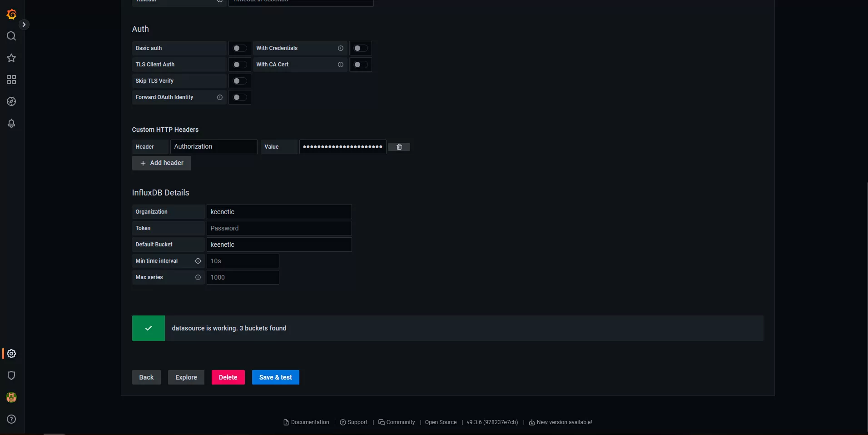
Task: Open the user profile avatar
Action: click(11, 397)
